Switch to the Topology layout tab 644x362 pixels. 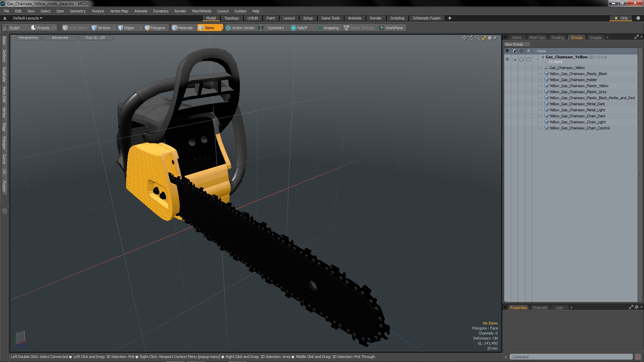231,18
